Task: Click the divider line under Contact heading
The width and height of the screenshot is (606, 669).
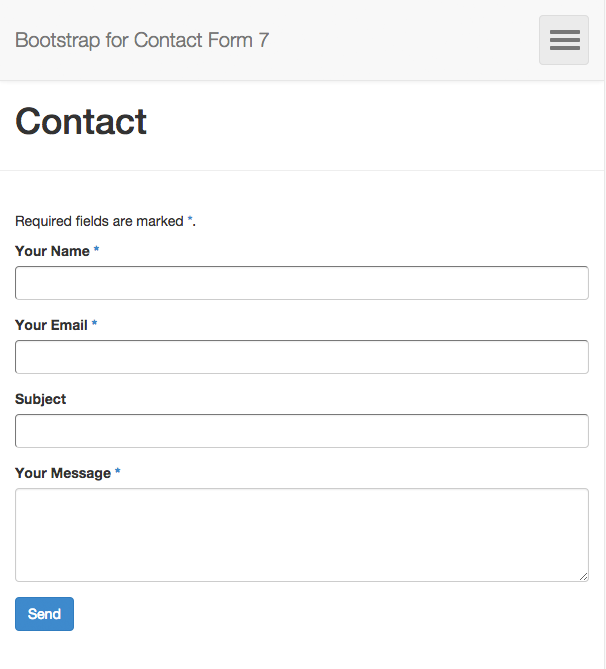Action: coord(301,170)
